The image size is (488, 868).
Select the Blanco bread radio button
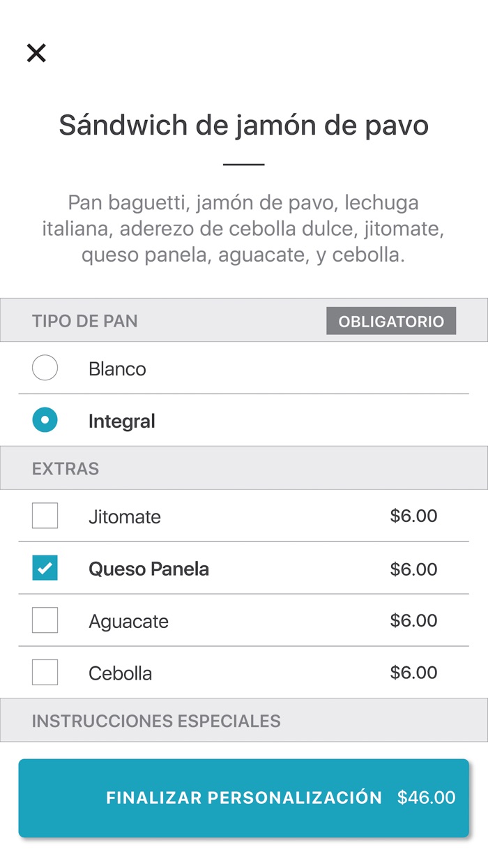pyautogui.click(x=45, y=368)
